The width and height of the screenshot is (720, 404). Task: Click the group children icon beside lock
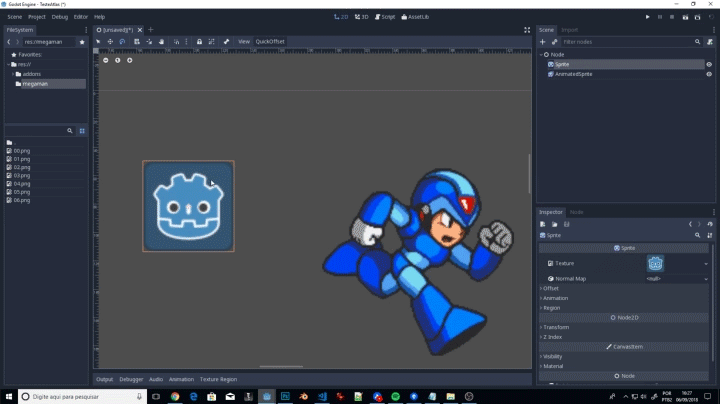coord(211,42)
